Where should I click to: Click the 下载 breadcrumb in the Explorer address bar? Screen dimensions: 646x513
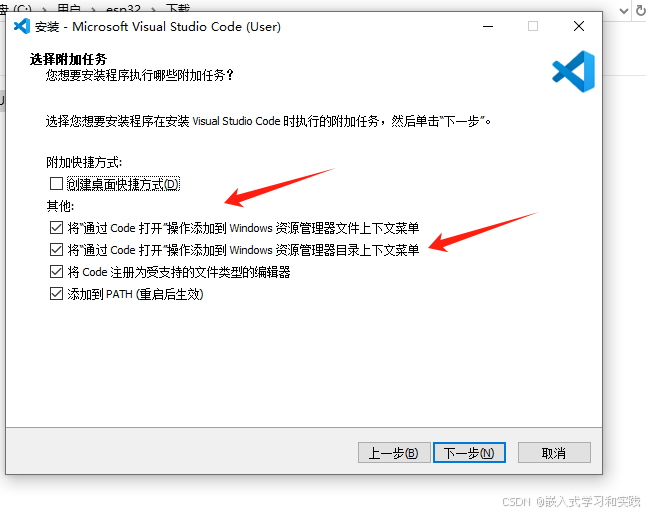(178, 7)
